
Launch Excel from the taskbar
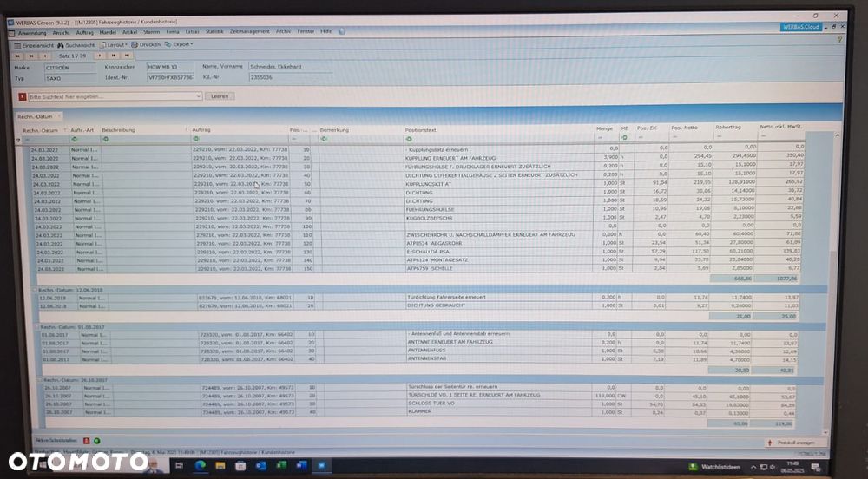281,465
